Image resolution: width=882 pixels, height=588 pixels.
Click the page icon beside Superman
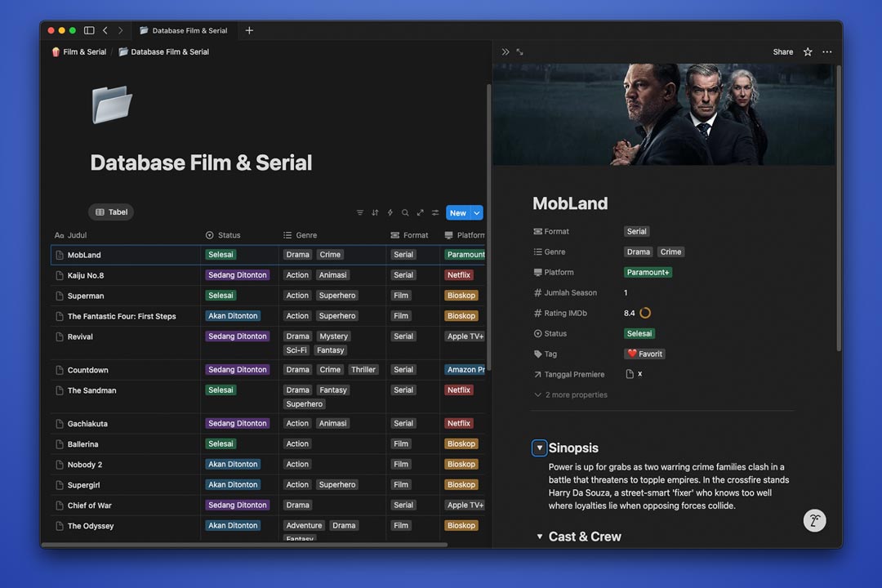coord(60,296)
